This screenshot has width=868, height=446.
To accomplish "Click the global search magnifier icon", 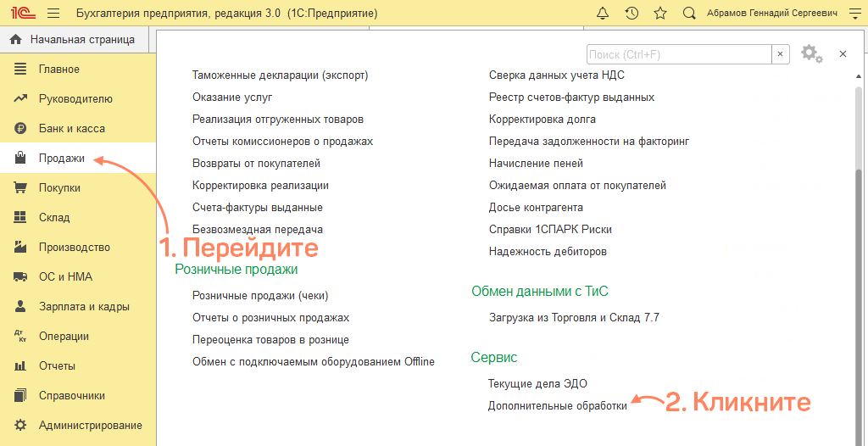I will [x=688, y=13].
